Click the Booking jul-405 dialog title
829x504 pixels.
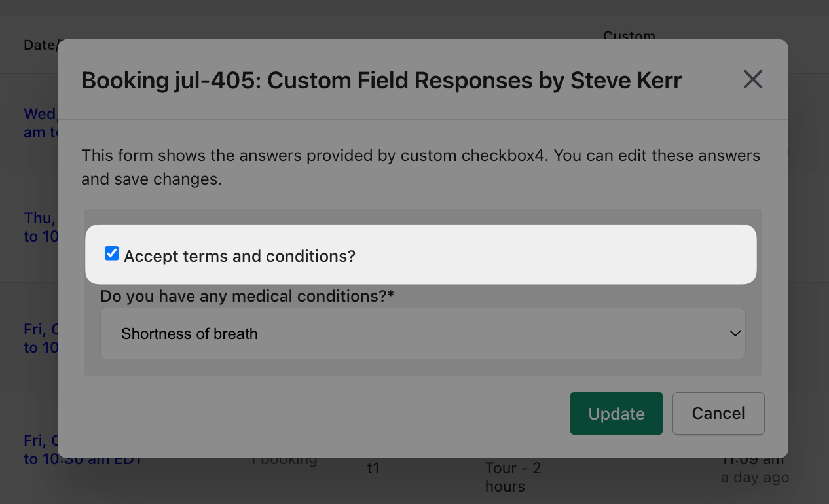(381, 81)
